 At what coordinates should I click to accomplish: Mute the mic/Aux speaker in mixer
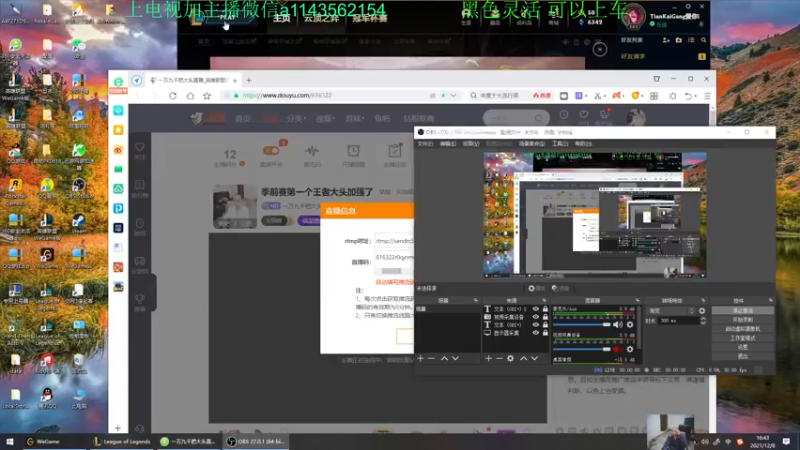(617, 324)
